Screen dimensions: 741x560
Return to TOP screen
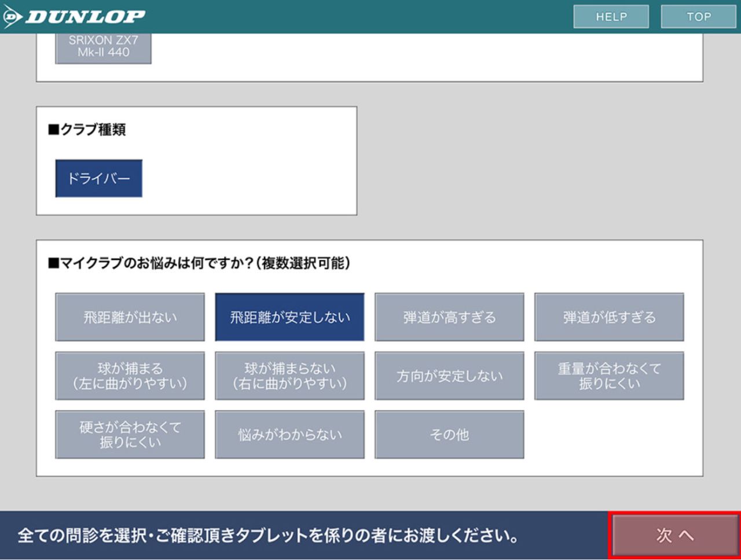[x=698, y=17]
